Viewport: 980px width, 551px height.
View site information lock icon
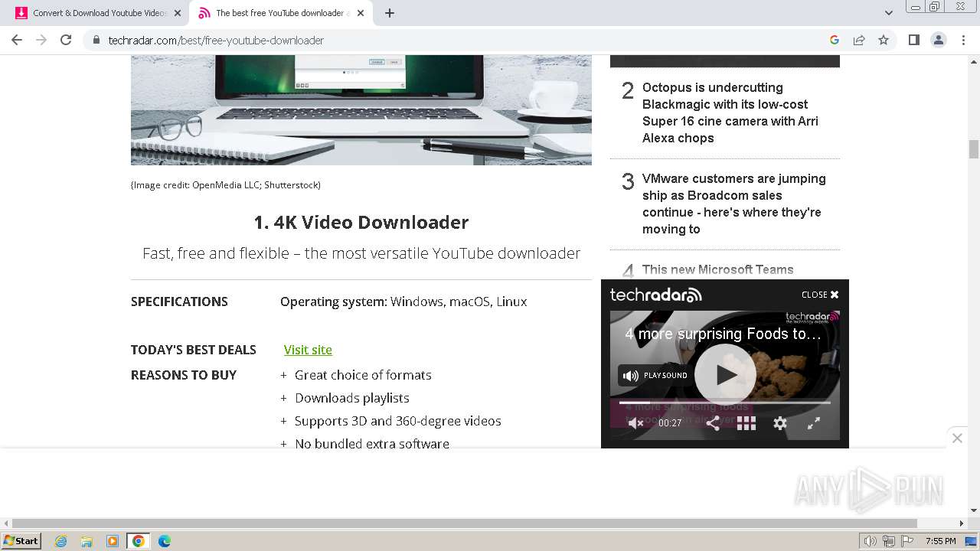96,40
